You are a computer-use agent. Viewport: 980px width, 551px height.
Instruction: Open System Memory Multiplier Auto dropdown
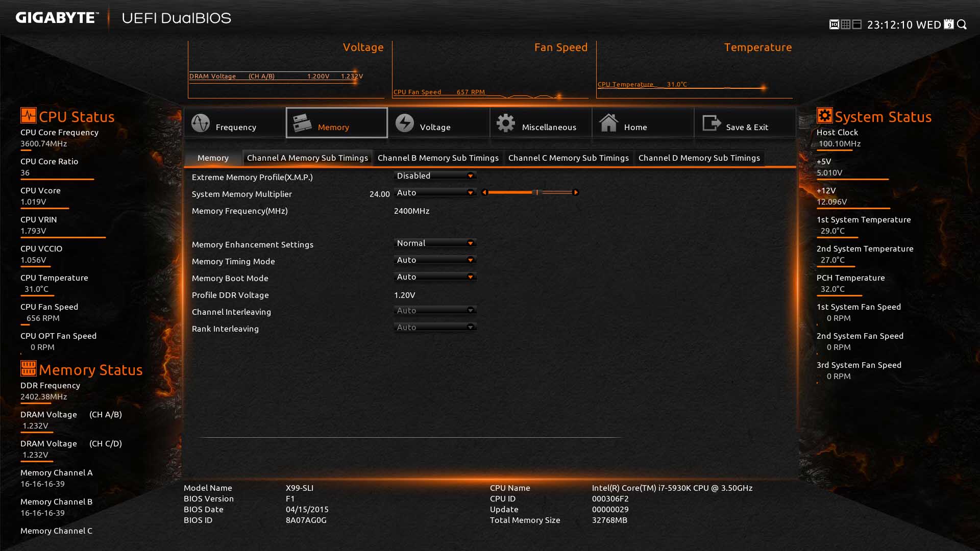click(435, 192)
